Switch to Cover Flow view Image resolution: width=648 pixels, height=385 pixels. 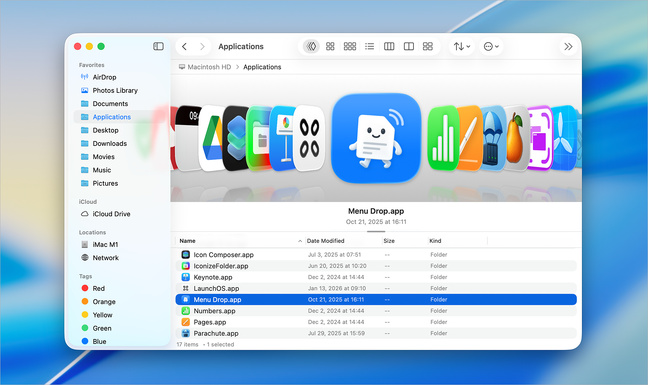tap(311, 46)
